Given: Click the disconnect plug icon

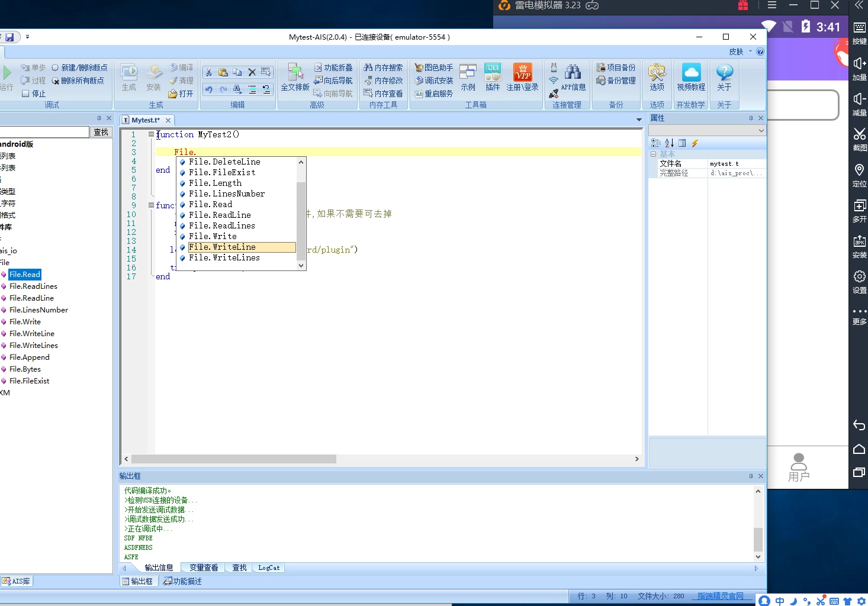Looking at the screenshot, I should coord(554,94).
